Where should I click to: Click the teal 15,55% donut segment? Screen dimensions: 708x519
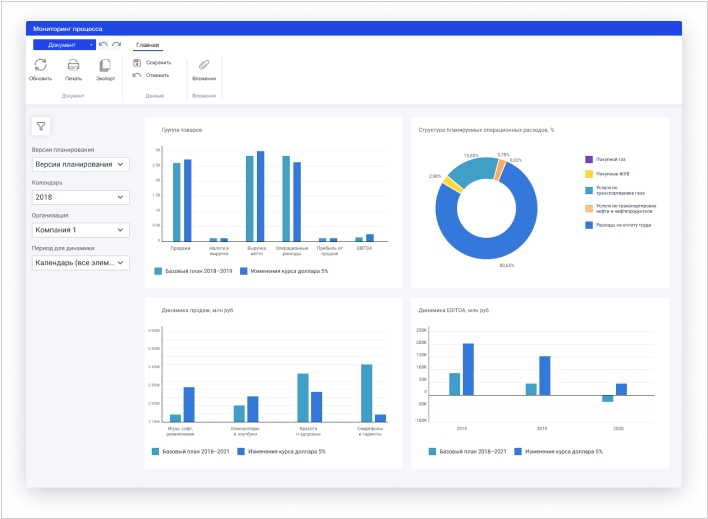474,171
